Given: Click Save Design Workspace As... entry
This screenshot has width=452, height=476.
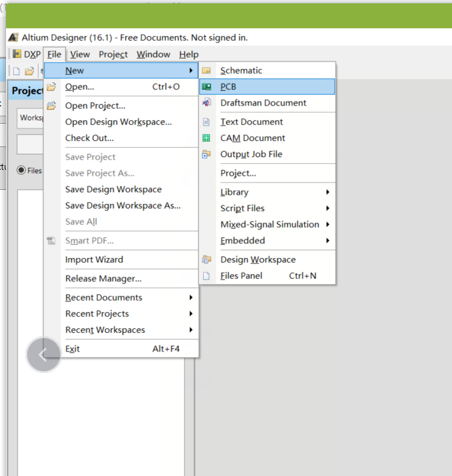Looking at the screenshot, I should [122, 205].
